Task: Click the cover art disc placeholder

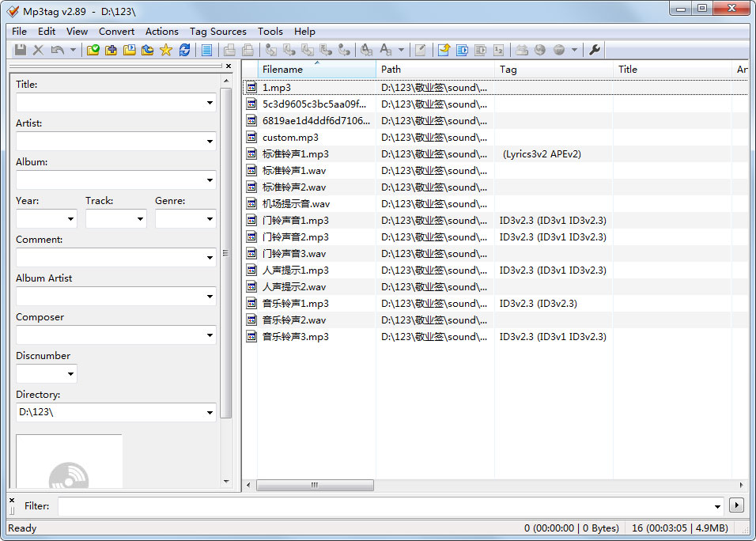Action: (69, 461)
